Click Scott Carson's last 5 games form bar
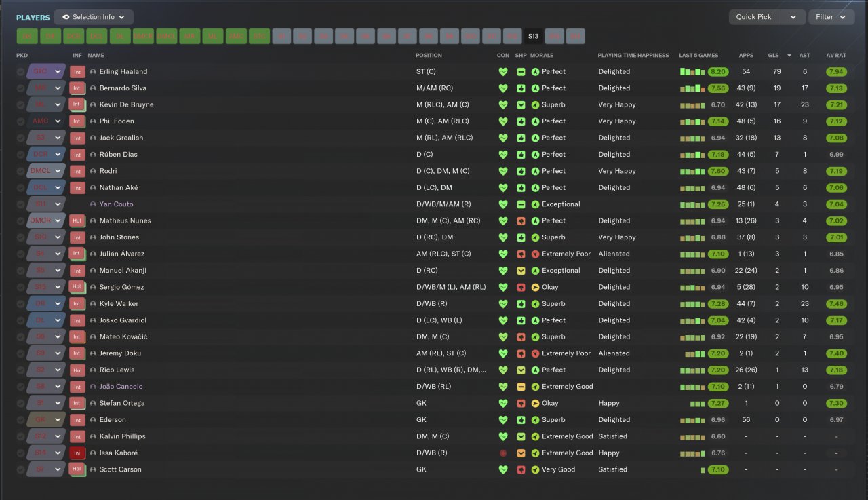868x500 pixels. [703, 470]
